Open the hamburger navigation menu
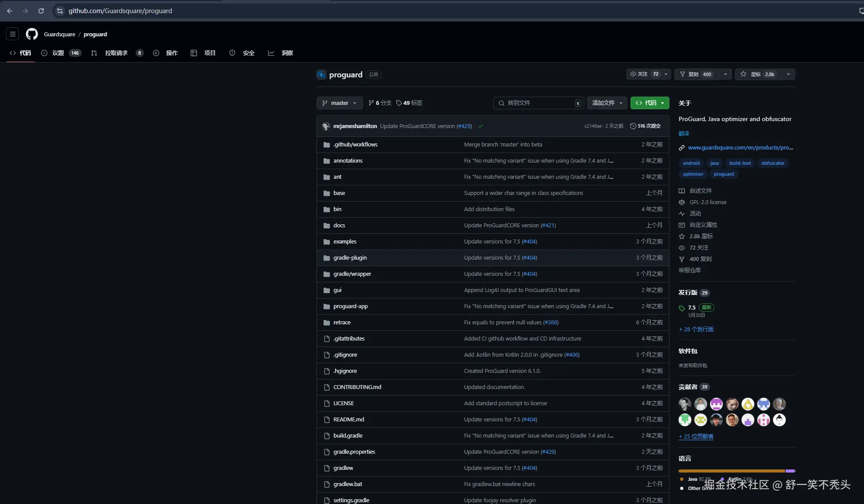This screenshot has height=504, width=864. [x=13, y=34]
